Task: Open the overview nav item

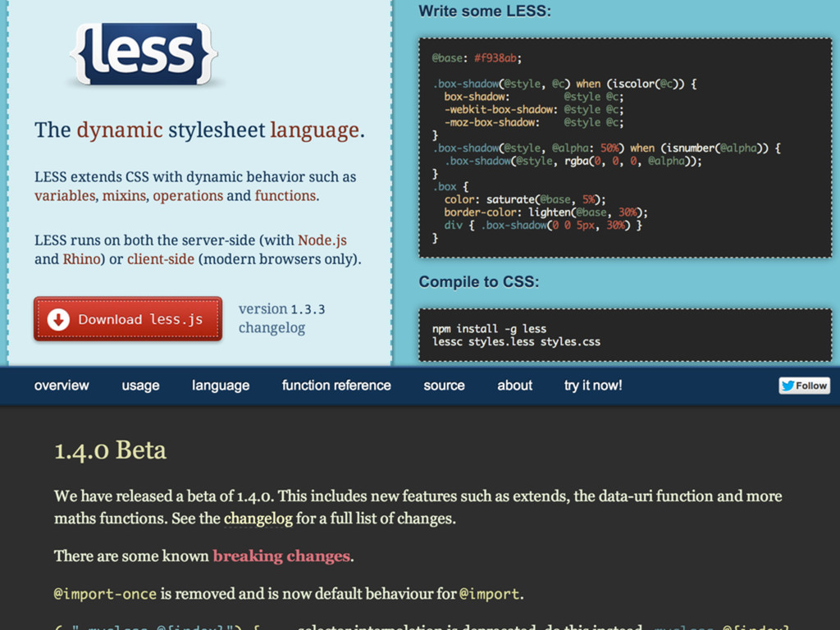Action: (62, 386)
